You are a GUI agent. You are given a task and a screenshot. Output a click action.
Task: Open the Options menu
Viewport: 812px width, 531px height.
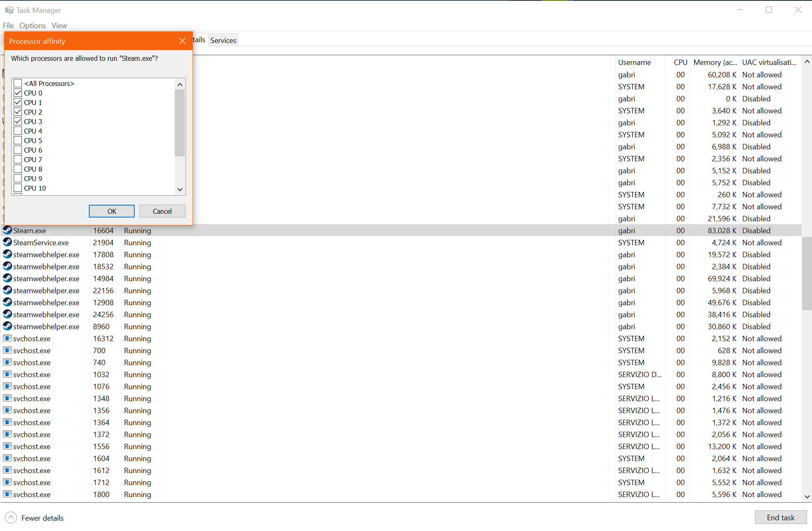32,26
